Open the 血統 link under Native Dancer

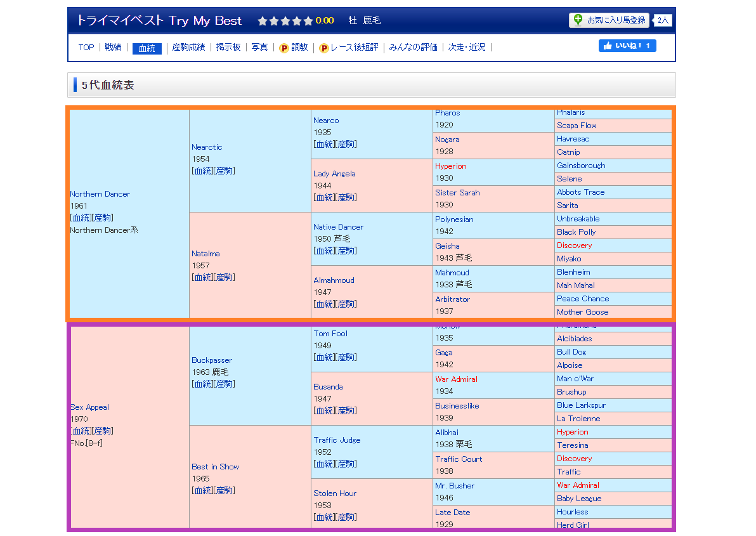[x=325, y=251]
